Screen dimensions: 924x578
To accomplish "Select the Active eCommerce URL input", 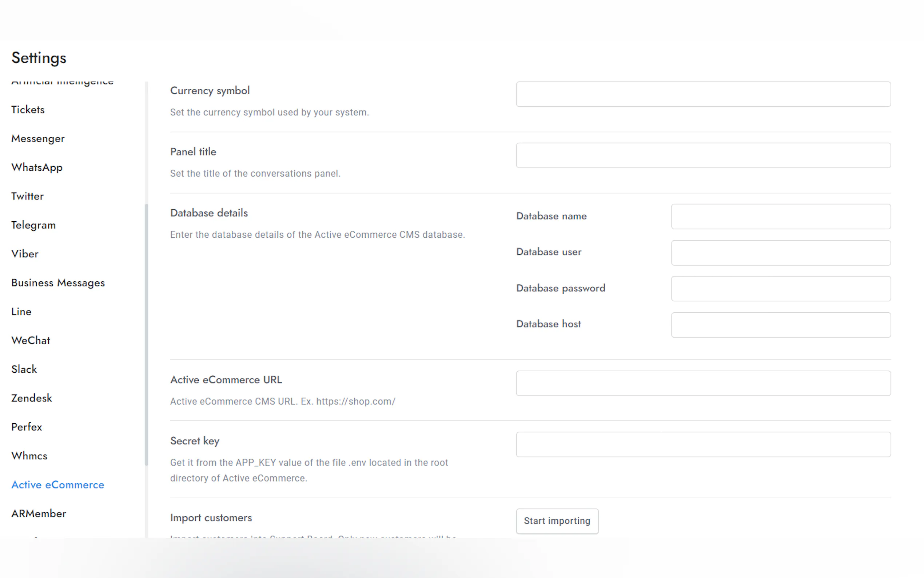I will click(703, 383).
